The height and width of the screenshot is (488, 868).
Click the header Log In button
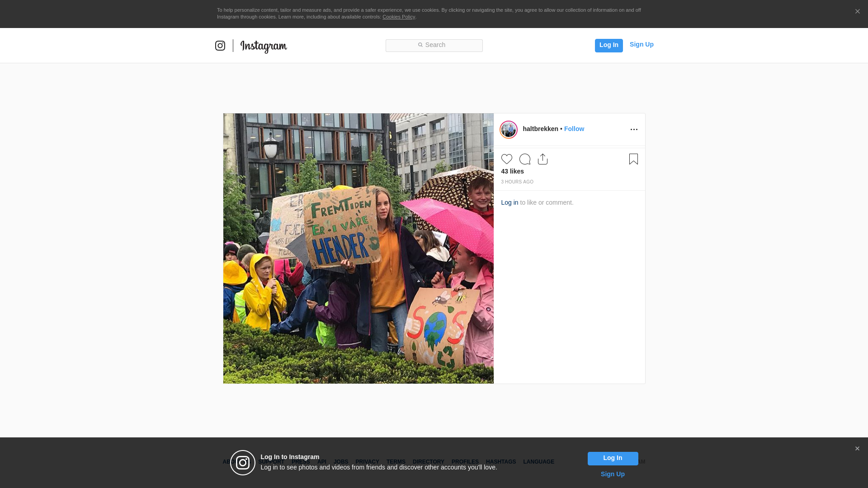609,45
